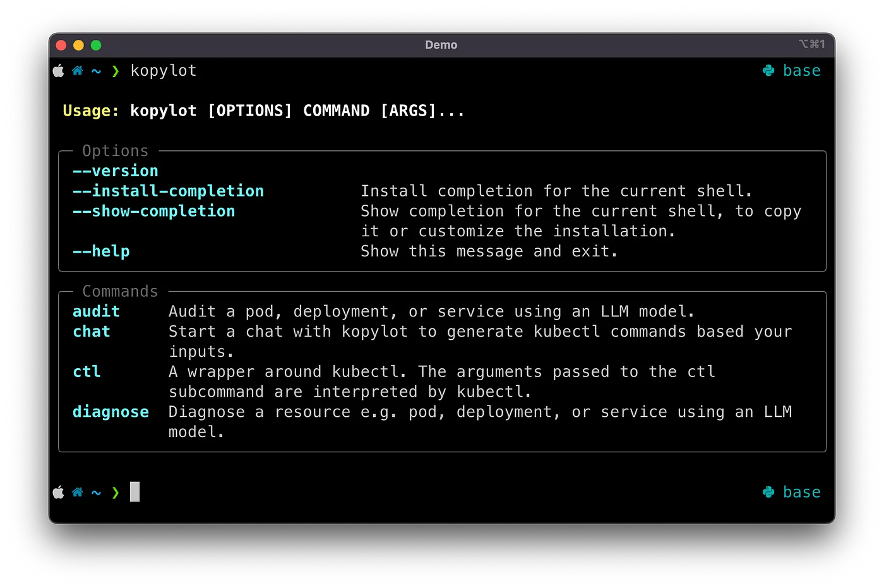
Task: Click the terminal cursor block
Action: (134, 491)
